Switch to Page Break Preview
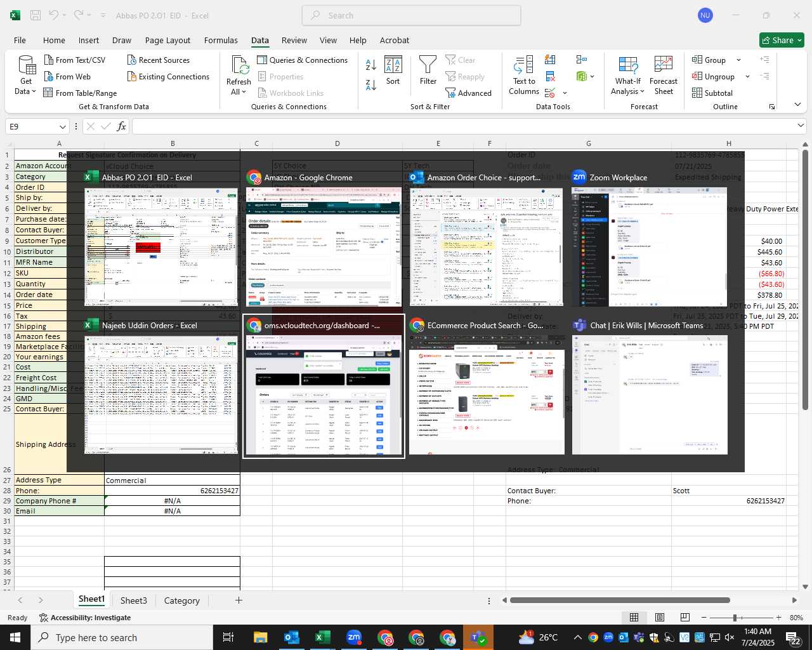The height and width of the screenshot is (650, 812). pyautogui.click(x=685, y=618)
